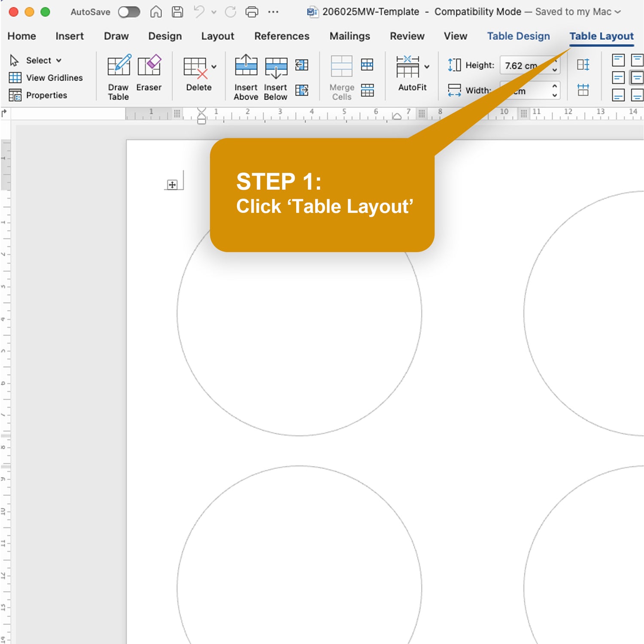Screen dimensions: 644x644
Task: Click the Undo arrow icon
Action: pos(199,12)
